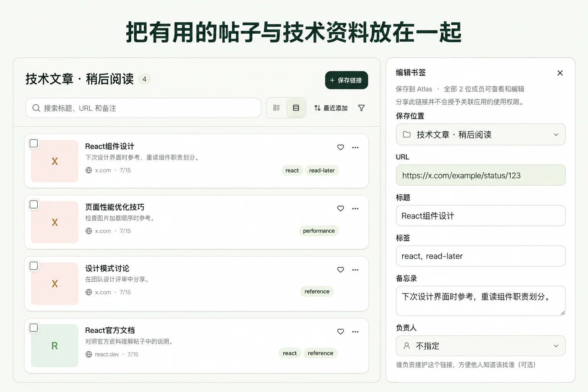Open the filter funnel icon
This screenshot has width=588, height=392.
pos(361,108)
